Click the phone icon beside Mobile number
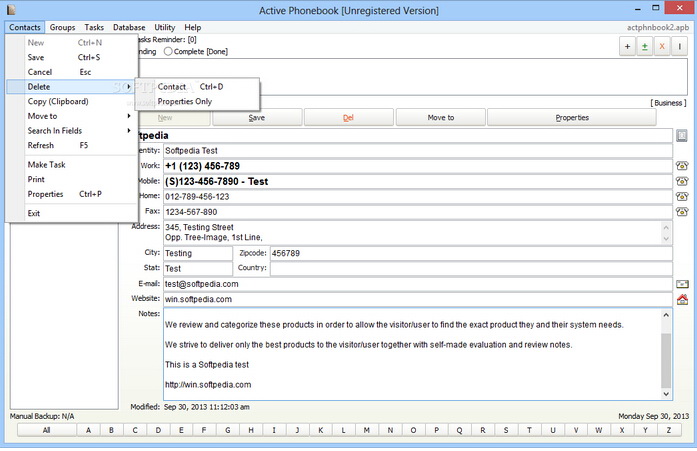The width and height of the screenshot is (697, 451). coord(682,181)
